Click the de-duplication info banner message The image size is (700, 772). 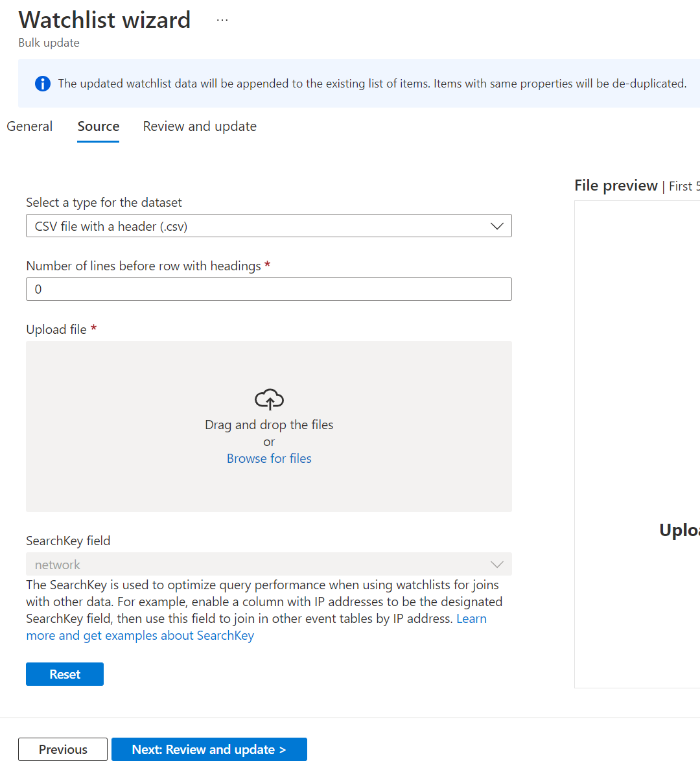click(371, 84)
